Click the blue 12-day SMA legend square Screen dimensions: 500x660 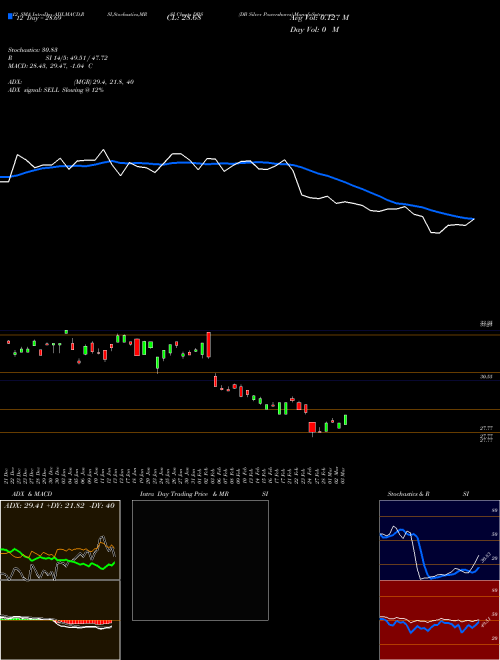(x=10, y=17)
